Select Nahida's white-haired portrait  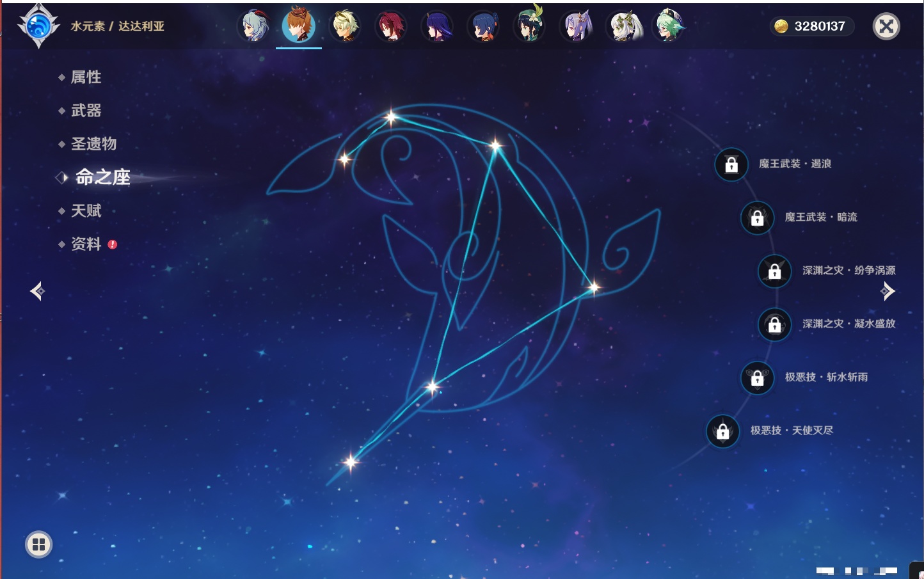[x=623, y=27]
